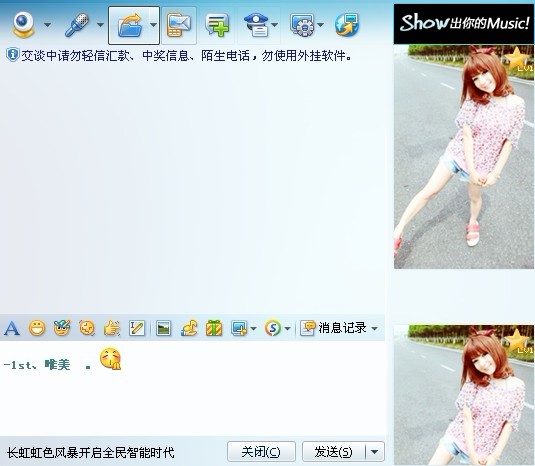Open the emoticon smiley face picker
The width and height of the screenshot is (535, 466).
[37, 328]
